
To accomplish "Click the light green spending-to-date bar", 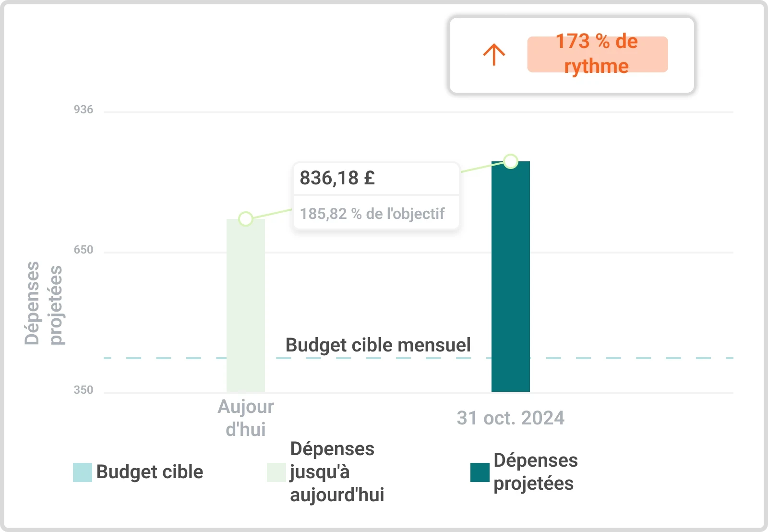I will (x=246, y=307).
